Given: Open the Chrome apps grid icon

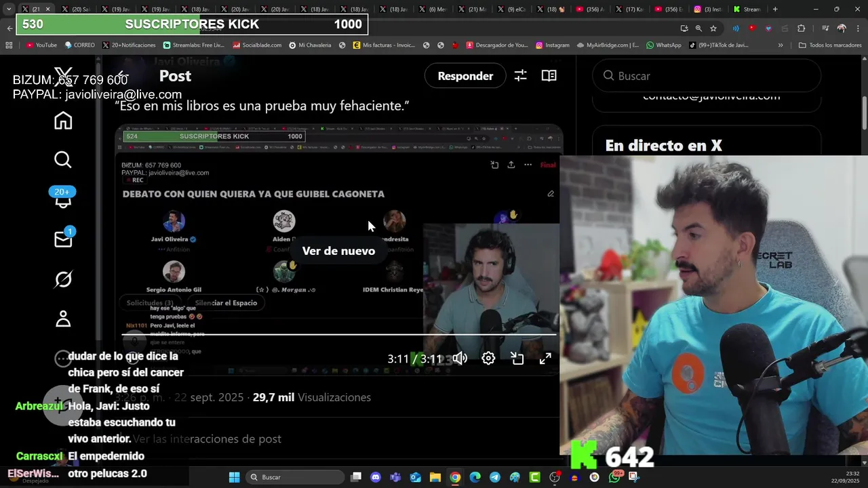Looking at the screenshot, I should point(9,45).
